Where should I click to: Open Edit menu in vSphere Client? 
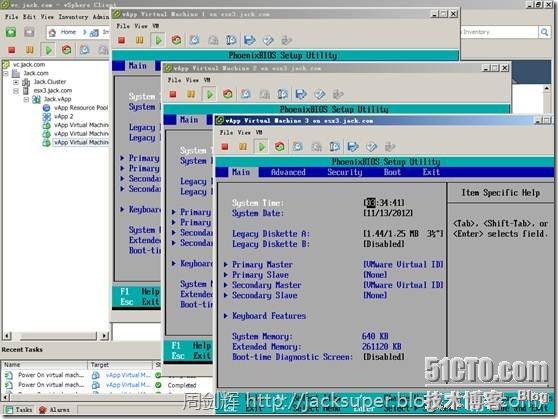click(30, 17)
